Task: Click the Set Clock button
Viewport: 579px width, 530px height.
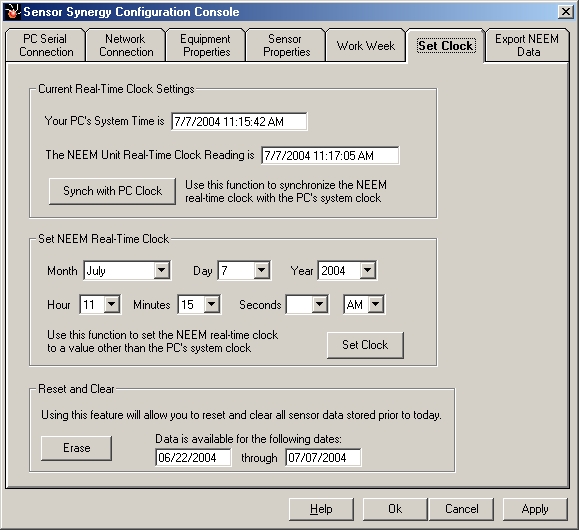Action: click(365, 345)
